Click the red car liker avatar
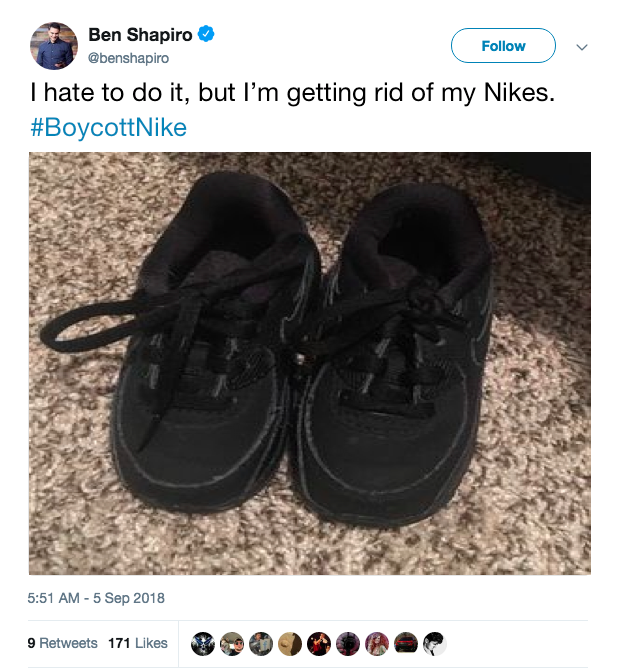Viewport: 620px width, 671px height. click(406, 643)
